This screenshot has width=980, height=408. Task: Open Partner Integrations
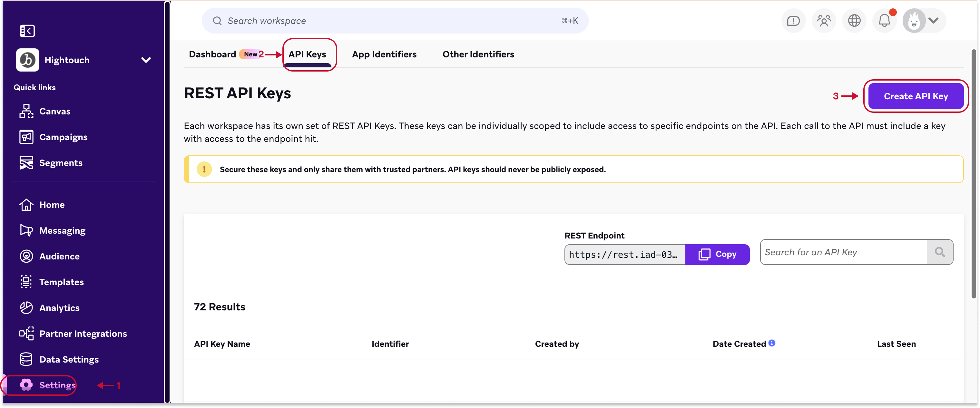click(83, 334)
